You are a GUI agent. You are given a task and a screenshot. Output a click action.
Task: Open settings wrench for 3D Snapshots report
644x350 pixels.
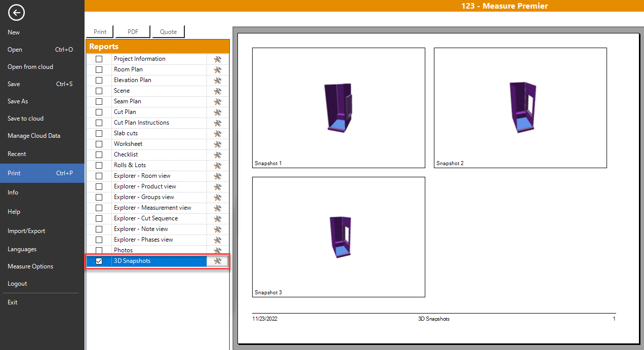pyautogui.click(x=217, y=261)
